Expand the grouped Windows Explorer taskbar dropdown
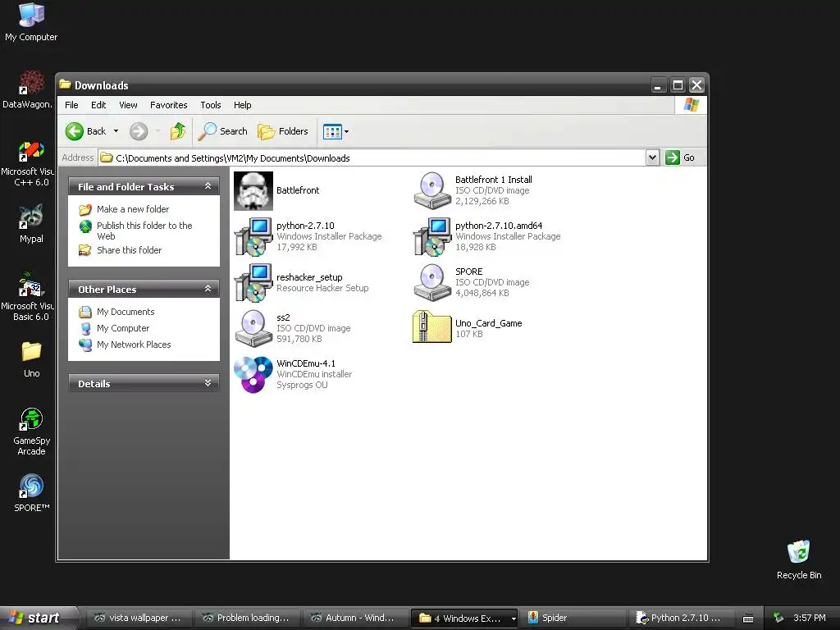This screenshot has height=630, width=840. [x=514, y=619]
